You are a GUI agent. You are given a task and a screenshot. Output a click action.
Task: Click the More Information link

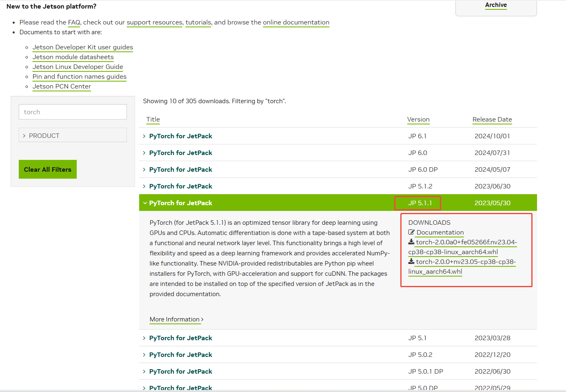tap(176, 319)
